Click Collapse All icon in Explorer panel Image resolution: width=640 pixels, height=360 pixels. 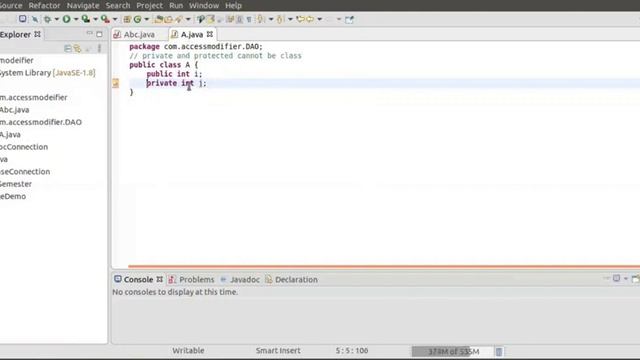tap(68, 49)
